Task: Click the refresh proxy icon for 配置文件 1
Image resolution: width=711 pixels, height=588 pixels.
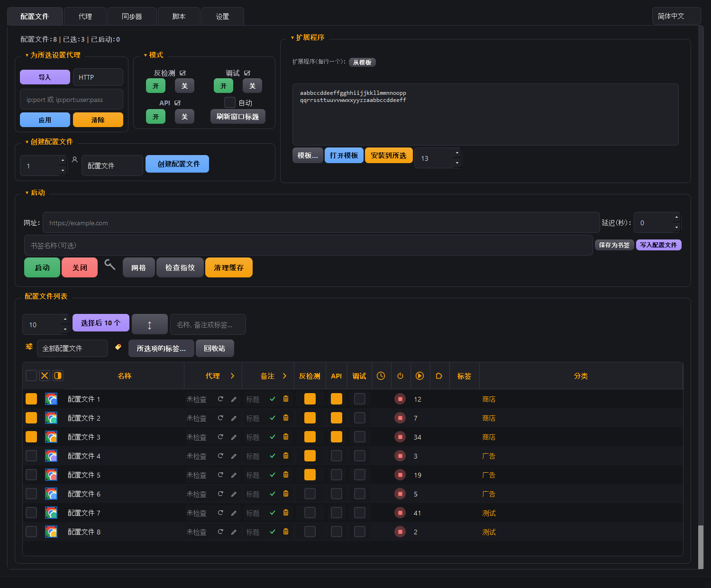Action: pyautogui.click(x=220, y=399)
